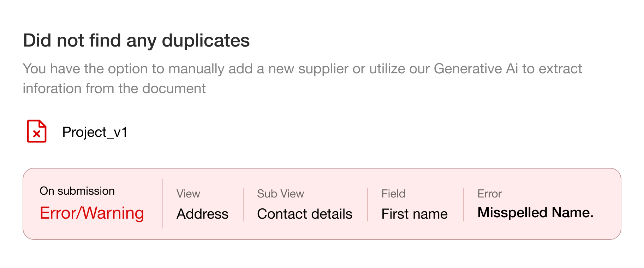This screenshot has width=644, height=268.
Task: Select the First name field value
Action: [415, 214]
